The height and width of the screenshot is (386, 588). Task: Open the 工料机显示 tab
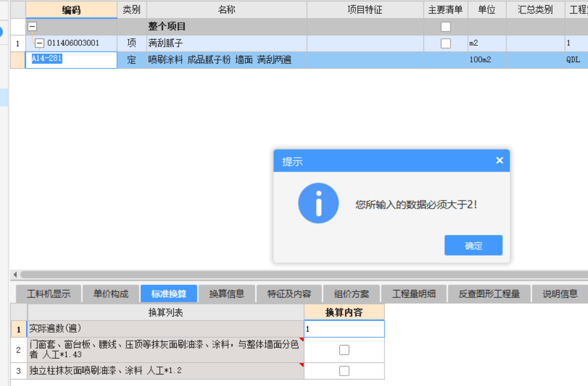tap(49, 294)
